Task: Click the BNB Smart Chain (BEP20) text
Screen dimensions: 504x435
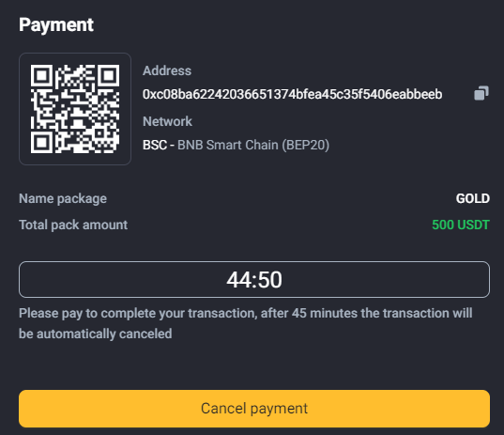Action: pyautogui.click(x=253, y=145)
